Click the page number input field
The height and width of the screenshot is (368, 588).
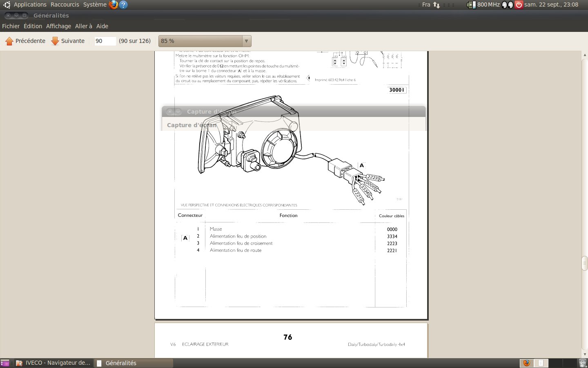coord(105,41)
